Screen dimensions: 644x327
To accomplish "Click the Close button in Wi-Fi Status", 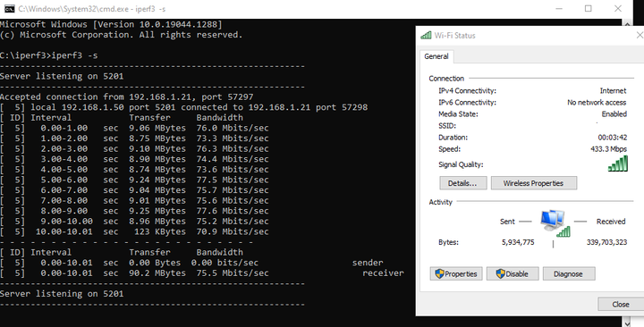I will pyautogui.click(x=621, y=304).
